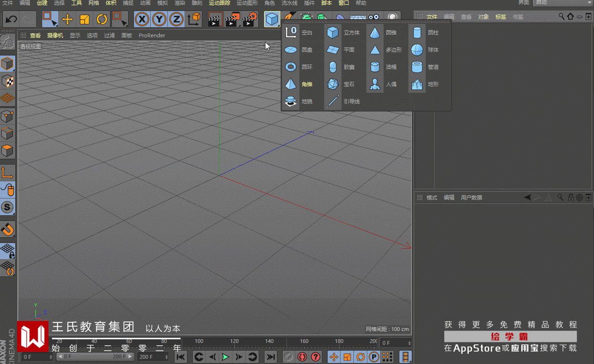
Task: Toggle Z axis lock
Action: [176, 20]
